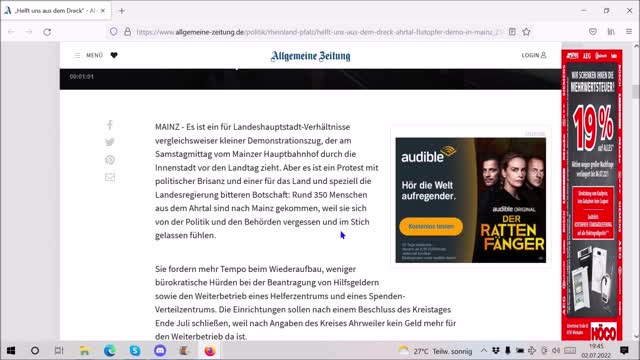Image resolution: width=640 pixels, height=360 pixels.
Task: Share the article via email icon
Action: coord(110,177)
